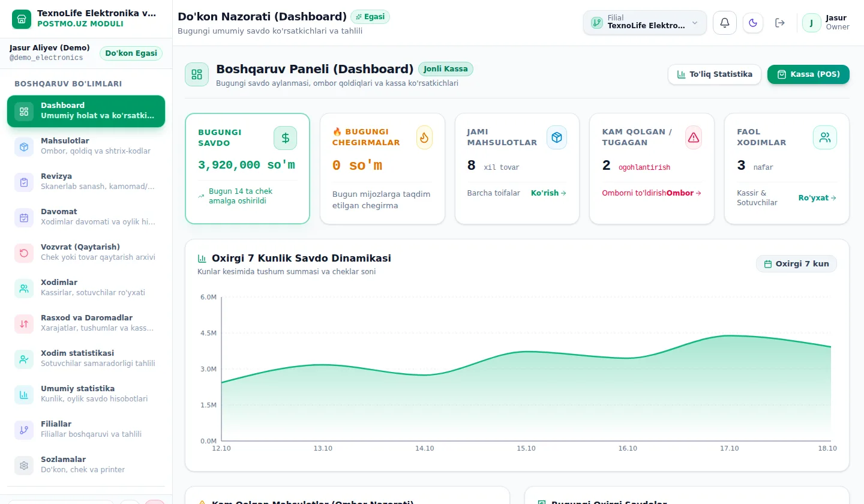Screen dimensions: 864x504
Task: Click the Xodimlar people icon
Action: coord(24,289)
